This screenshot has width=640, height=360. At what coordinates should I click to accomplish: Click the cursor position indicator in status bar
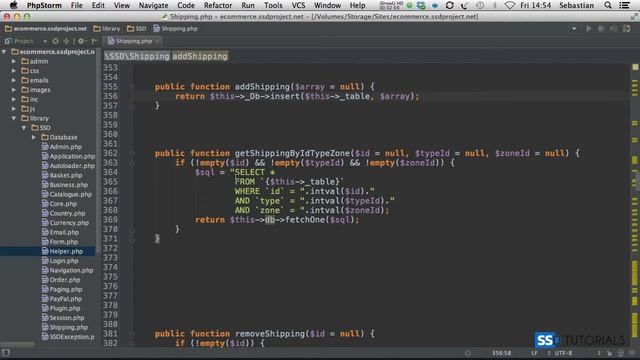(501, 353)
